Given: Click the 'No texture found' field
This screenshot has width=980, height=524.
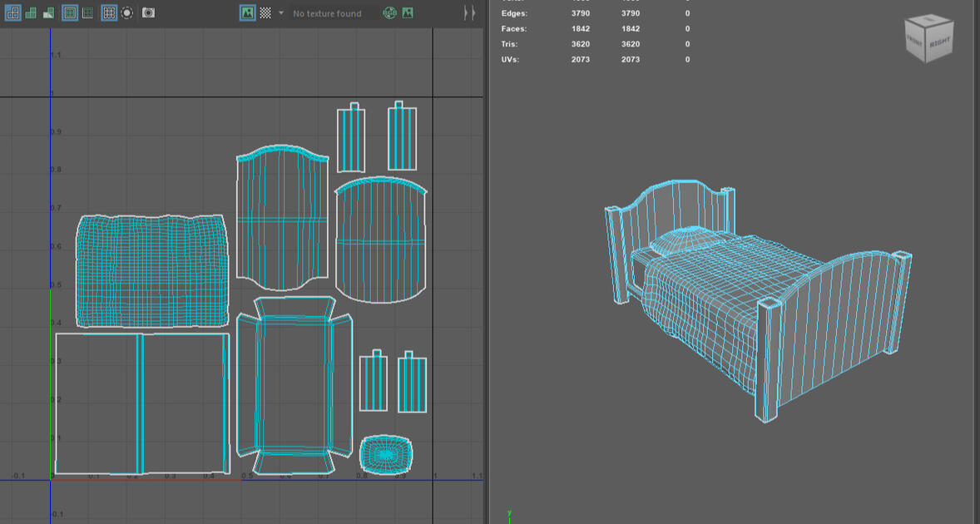Looking at the screenshot, I should [x=327, y=13].
